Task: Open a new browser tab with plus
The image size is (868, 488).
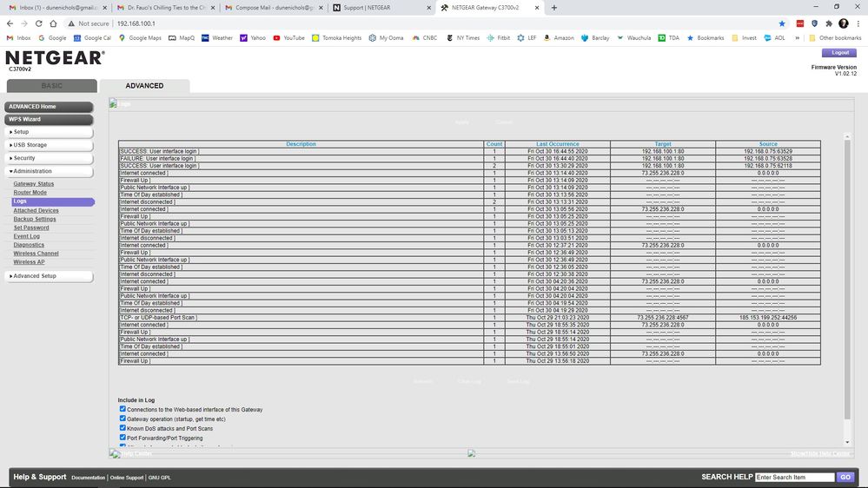Action: click(554, 8)
